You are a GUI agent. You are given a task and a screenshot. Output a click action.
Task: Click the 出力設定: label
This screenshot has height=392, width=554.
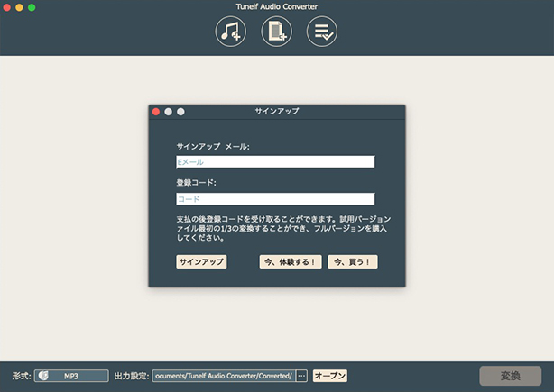(132, 376)
